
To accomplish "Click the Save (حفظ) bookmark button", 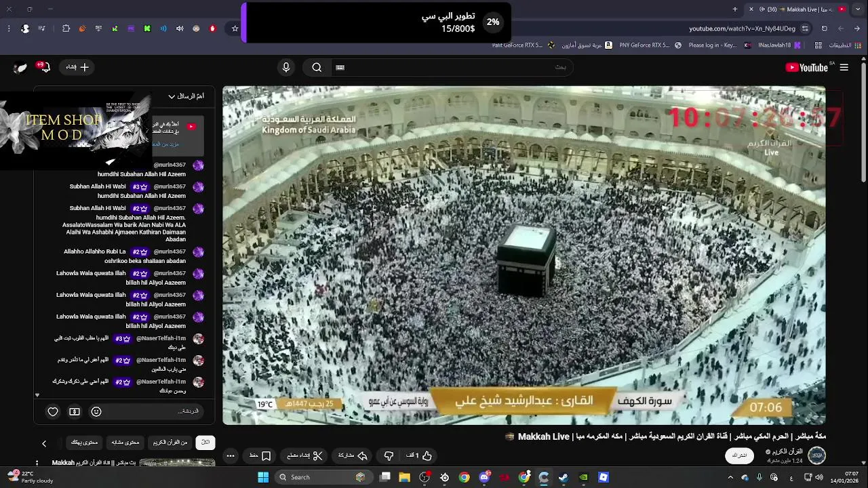I will [260, 455].
